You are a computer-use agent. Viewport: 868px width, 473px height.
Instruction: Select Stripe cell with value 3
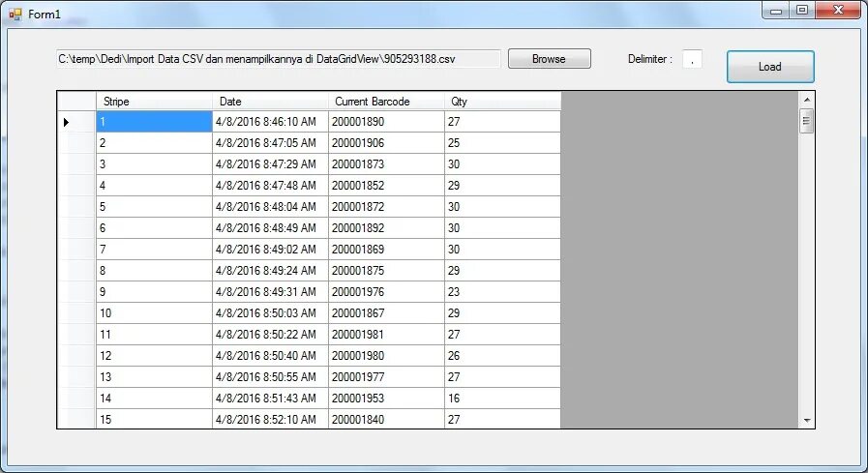click(154, 164)
